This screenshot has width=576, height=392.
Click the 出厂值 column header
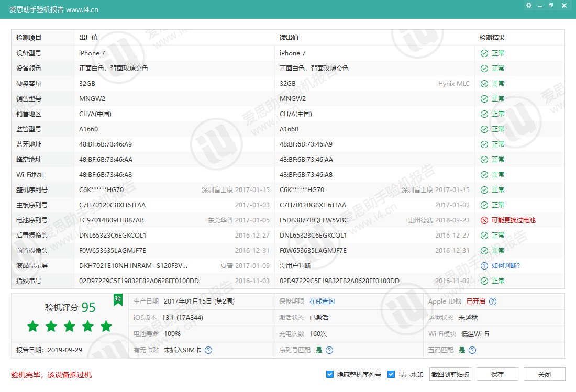[88, 38]
